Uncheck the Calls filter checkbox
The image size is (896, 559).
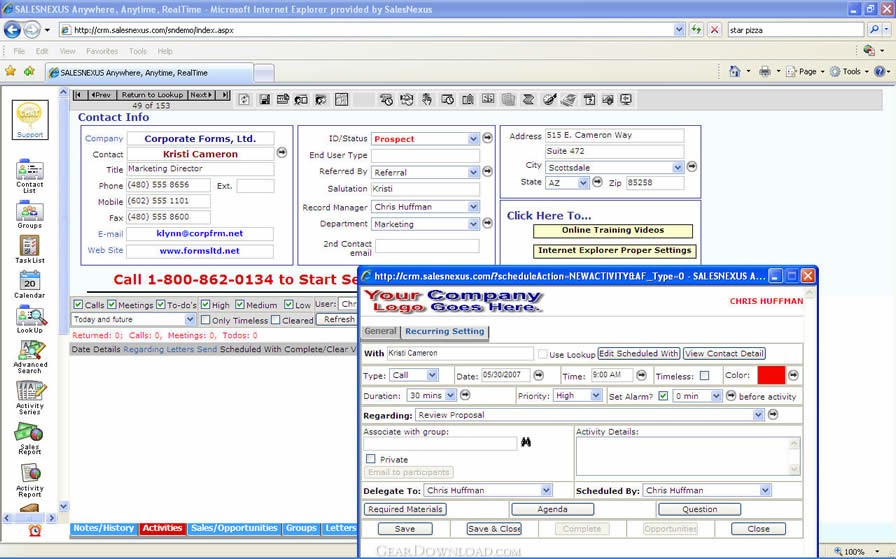click(x=78, y=305)
